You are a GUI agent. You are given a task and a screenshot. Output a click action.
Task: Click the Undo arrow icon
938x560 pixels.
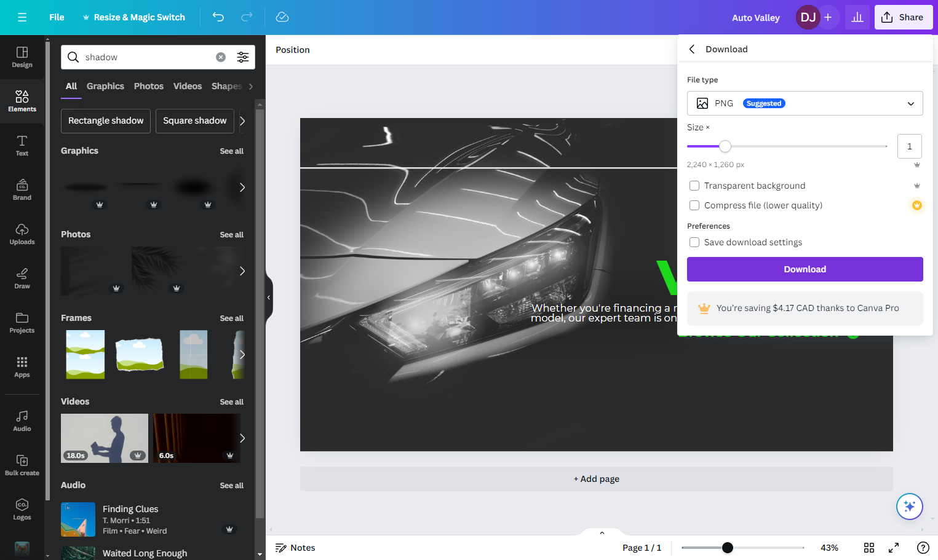click(x=218, y=17)
